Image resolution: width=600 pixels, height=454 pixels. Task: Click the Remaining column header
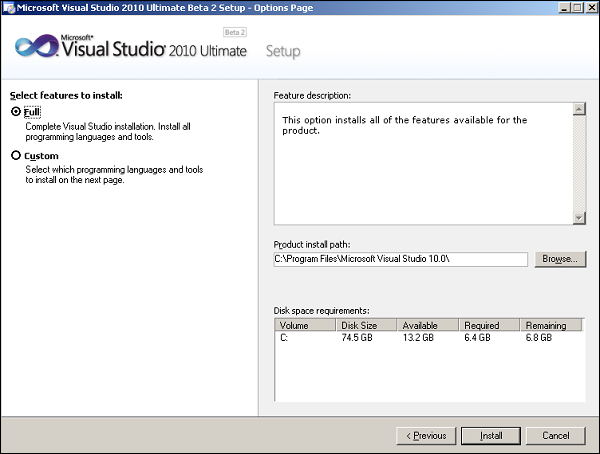(551, 325)
